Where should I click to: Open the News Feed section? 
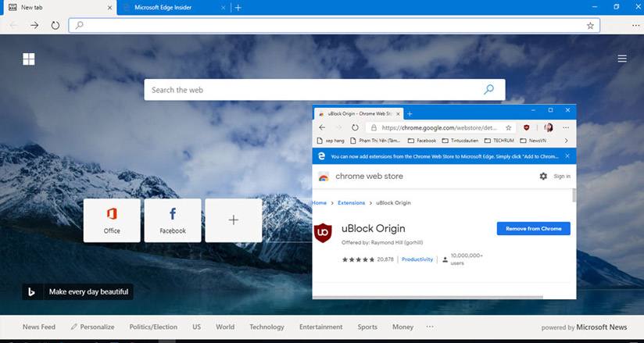[39, 327]
